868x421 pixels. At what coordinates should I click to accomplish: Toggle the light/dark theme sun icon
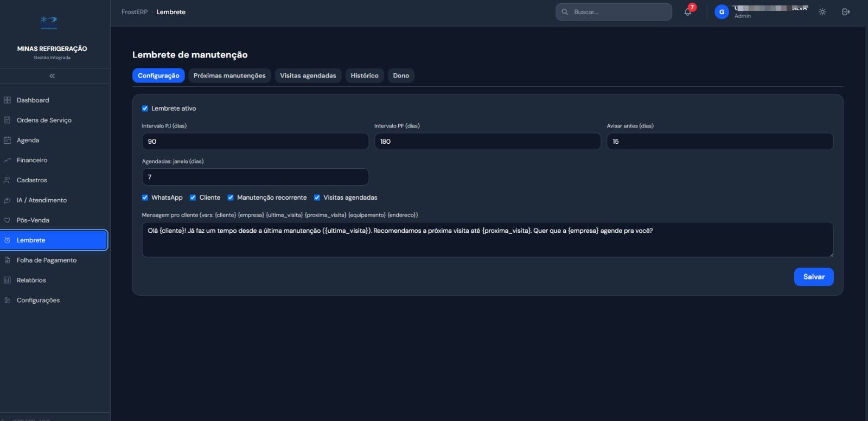pyautogui.click(x=822, y=11)
